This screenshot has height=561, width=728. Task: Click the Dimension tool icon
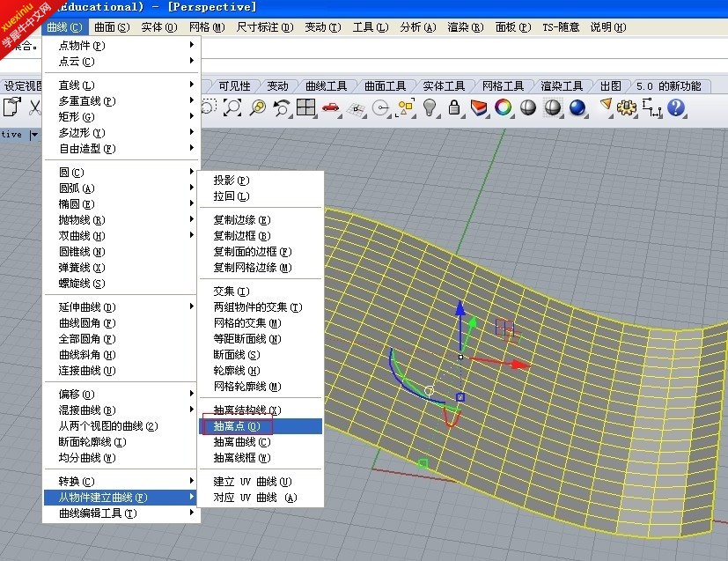point(652,107)
